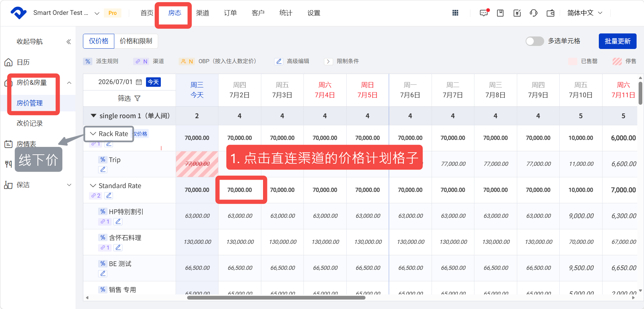This screenshot has height=309, width=644.
Task: Click the filter funnel icon
Action: 137,98
